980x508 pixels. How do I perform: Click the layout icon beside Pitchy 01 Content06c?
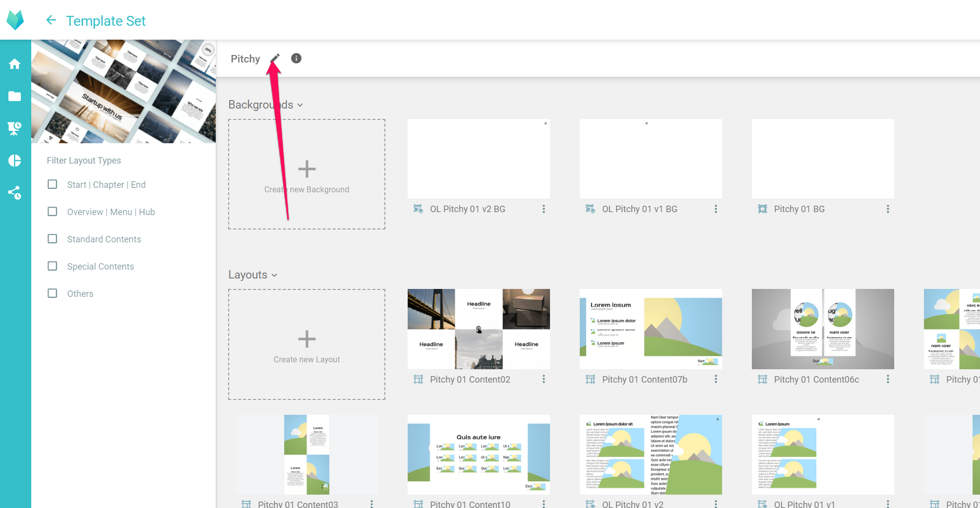pos(762,379)
